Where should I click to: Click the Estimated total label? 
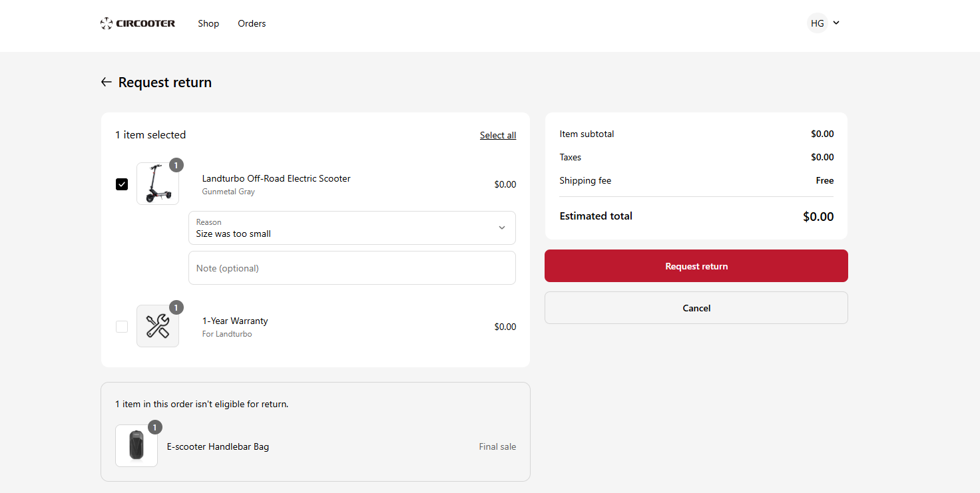coord(596,216)
